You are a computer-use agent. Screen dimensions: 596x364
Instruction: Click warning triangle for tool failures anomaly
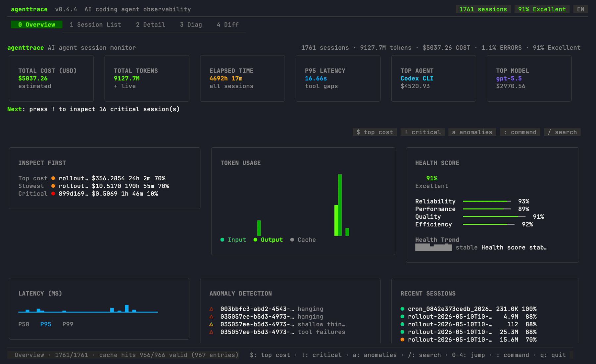point(211,332)
